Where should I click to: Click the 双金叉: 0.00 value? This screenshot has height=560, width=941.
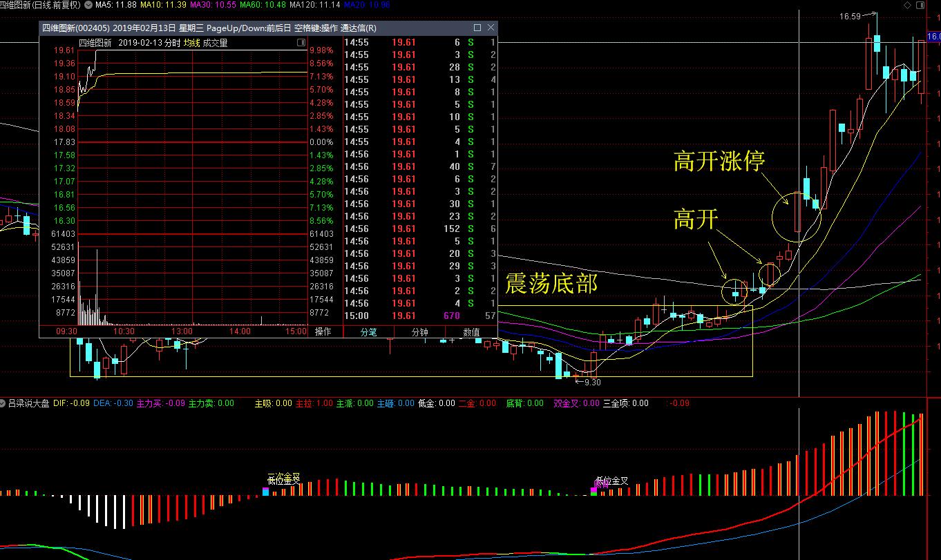576,403
